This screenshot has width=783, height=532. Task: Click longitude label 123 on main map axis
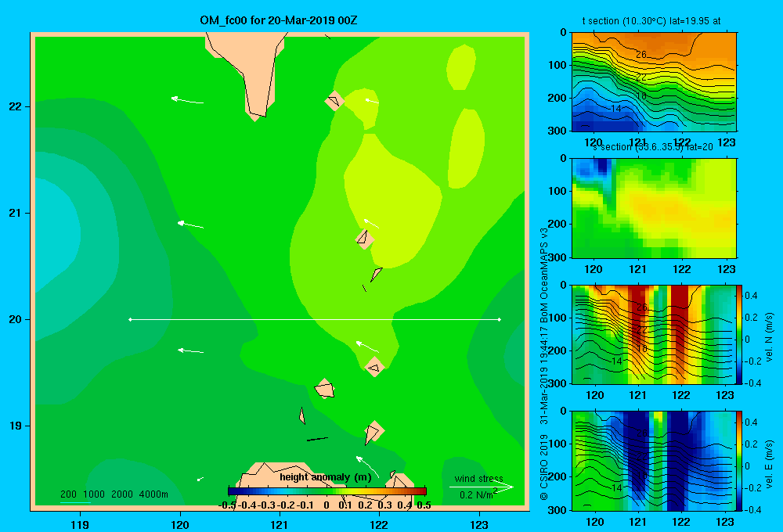pos(479,524)
